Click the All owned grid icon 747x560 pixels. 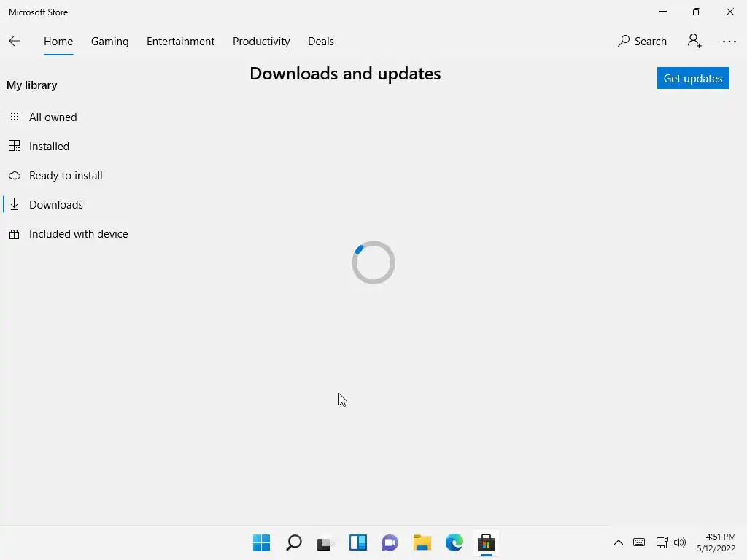click(15, 117)
